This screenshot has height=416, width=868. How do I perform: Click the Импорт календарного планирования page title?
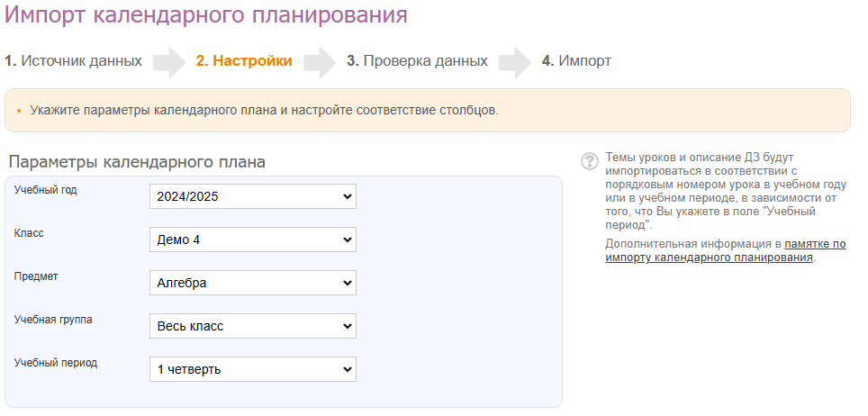pos(206,15)
